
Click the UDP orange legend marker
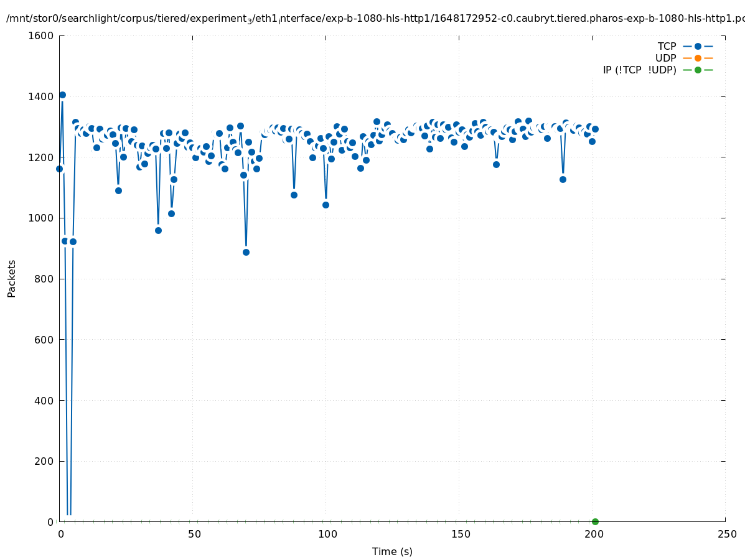click(698, 58)
